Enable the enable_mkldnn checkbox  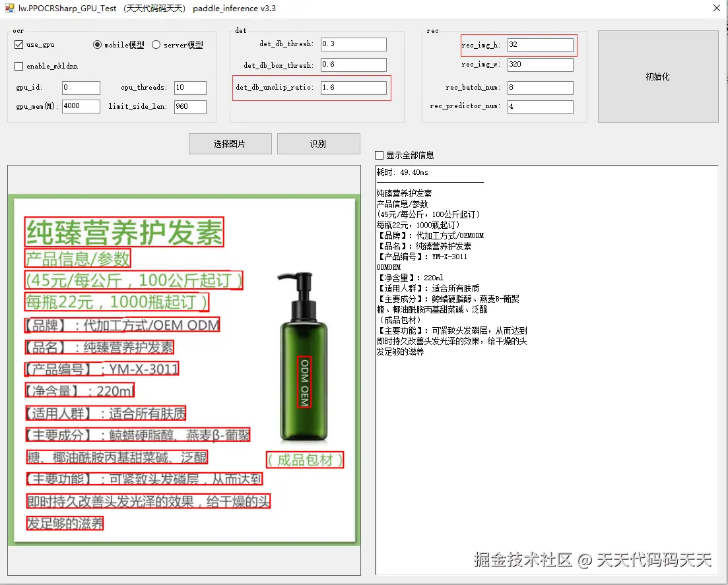pos(18,67)
